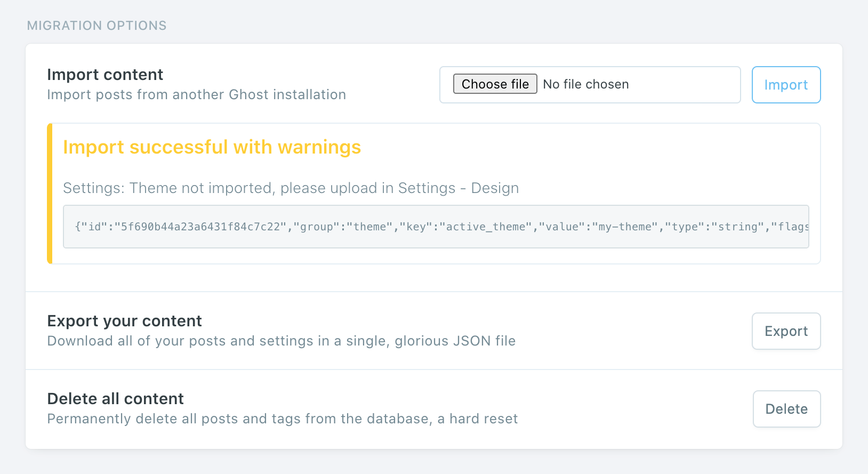The height and width of the screenshot is (474, 868).
Task: Click the yellow warning stripe of the alert
Action: coord(50,194)
